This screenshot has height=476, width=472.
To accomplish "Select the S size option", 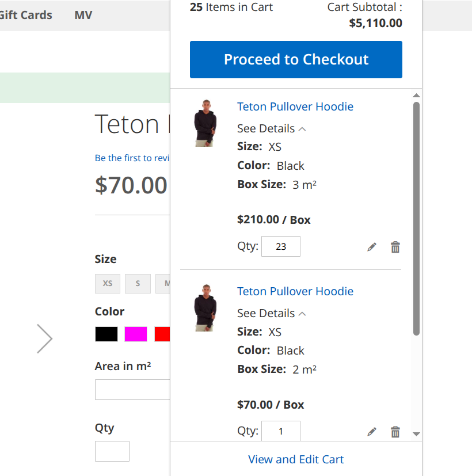I will 138,284.
